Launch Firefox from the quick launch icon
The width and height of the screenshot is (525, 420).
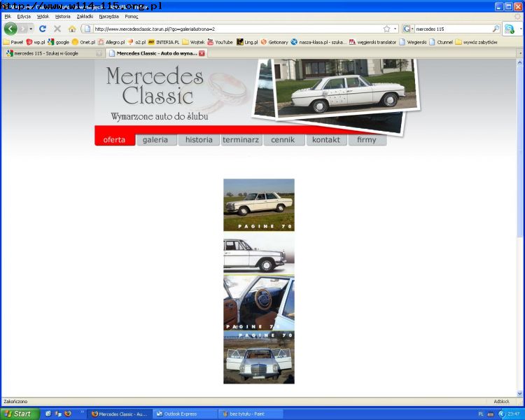[x=68, y=414]
